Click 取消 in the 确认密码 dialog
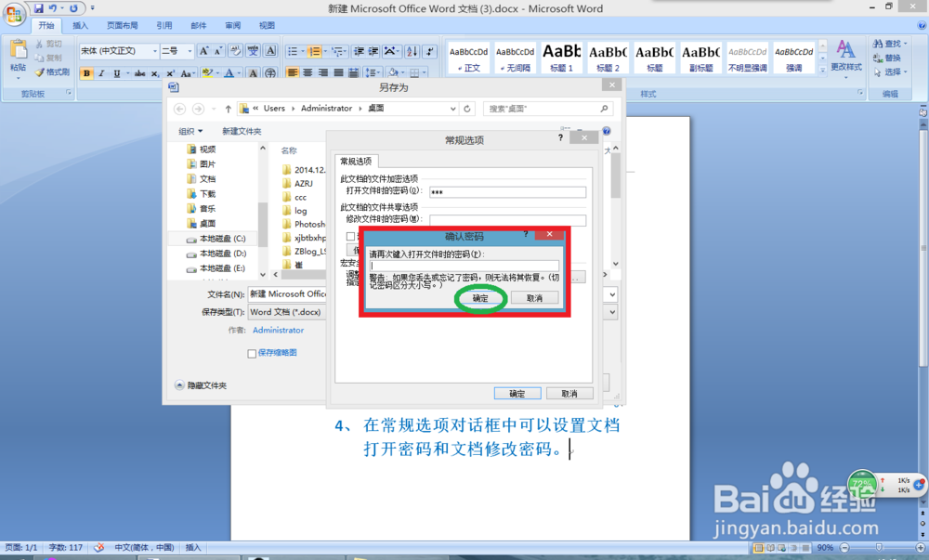This screenshot has width=929, height=560. pyautogui.click(x=534, y=298)
